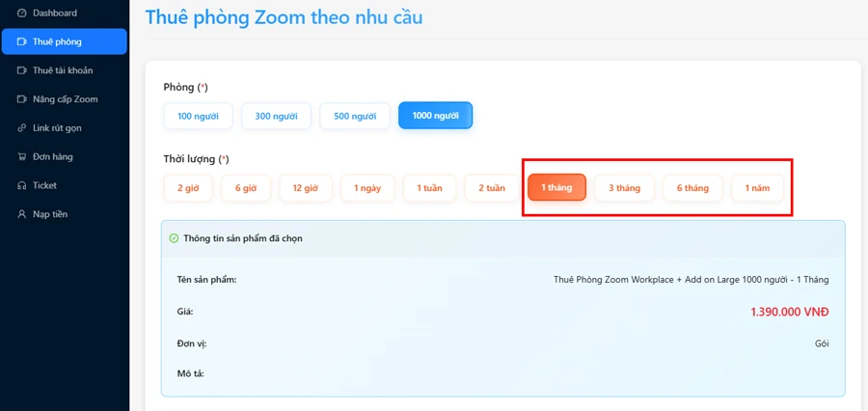Click the price 1.390.000 VNĐ
The height and width of the screenshot is (411, 868).
(789, 312)
